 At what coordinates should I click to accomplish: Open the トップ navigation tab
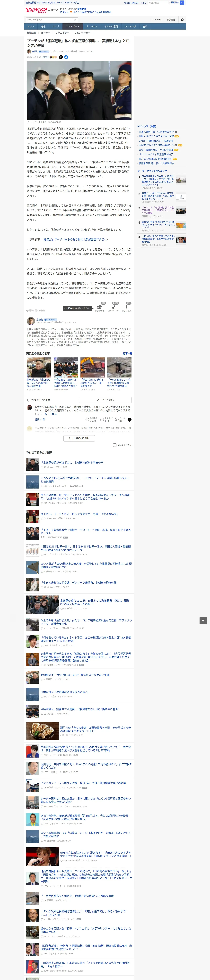pyautogui.click(x=31, y=27)
